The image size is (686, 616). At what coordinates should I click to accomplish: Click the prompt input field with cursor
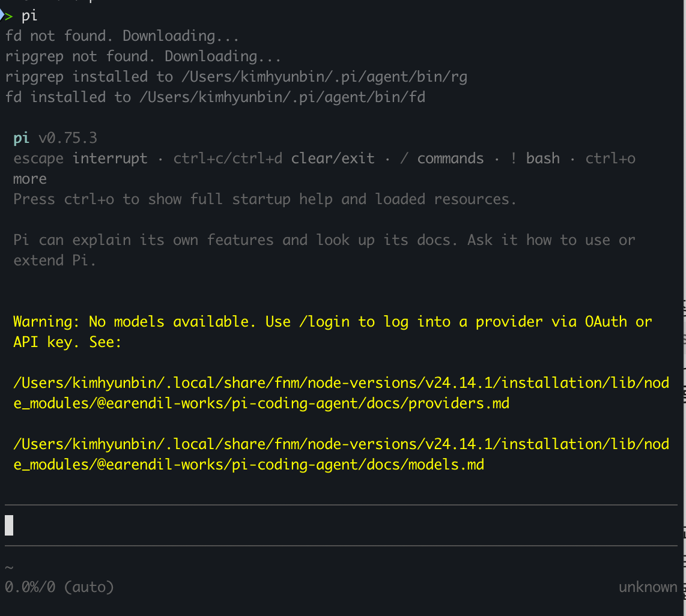point(341,525)
